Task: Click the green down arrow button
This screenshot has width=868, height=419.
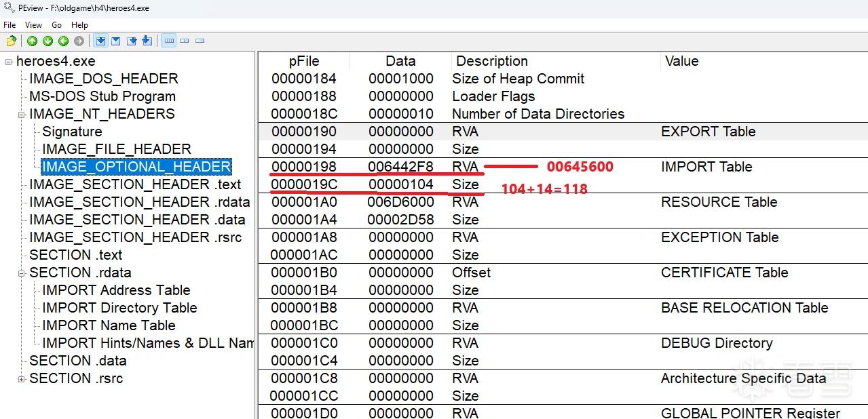Action: 48,41
